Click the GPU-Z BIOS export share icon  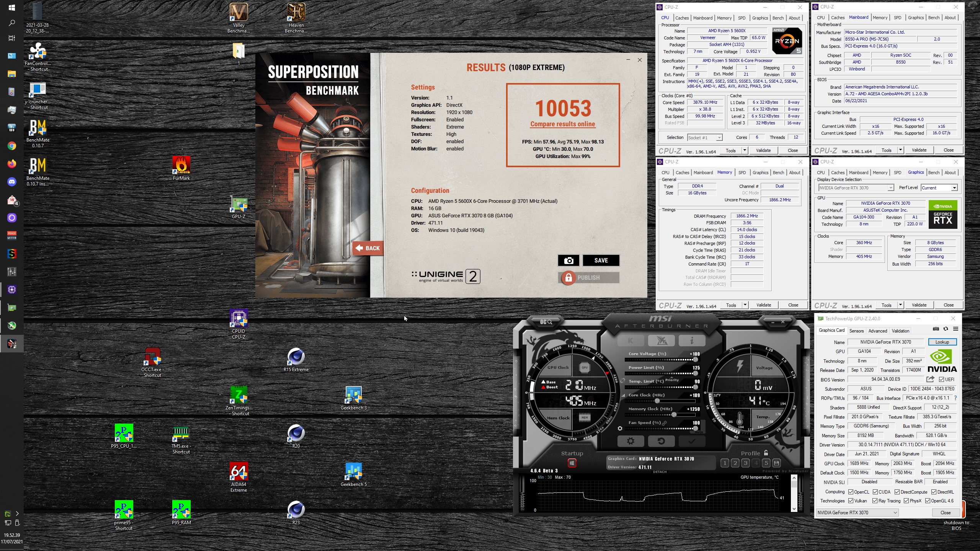pos(930,379)
